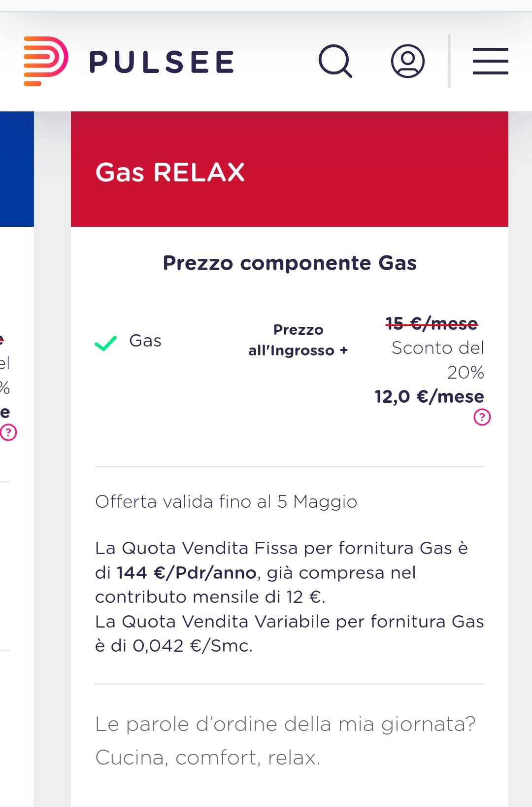
Task: Click the help icon on the left card
Action: [8, 432]
